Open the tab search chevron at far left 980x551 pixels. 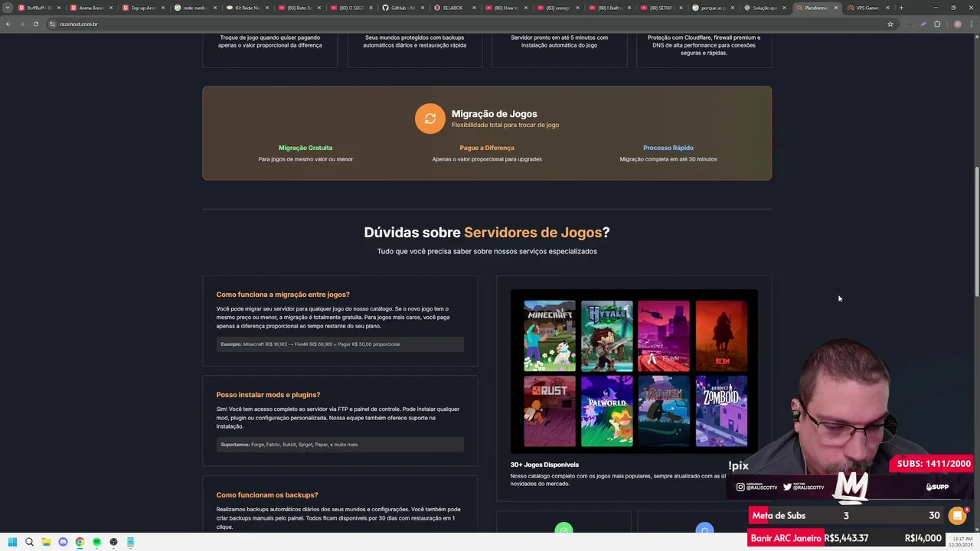coord(8,8)
